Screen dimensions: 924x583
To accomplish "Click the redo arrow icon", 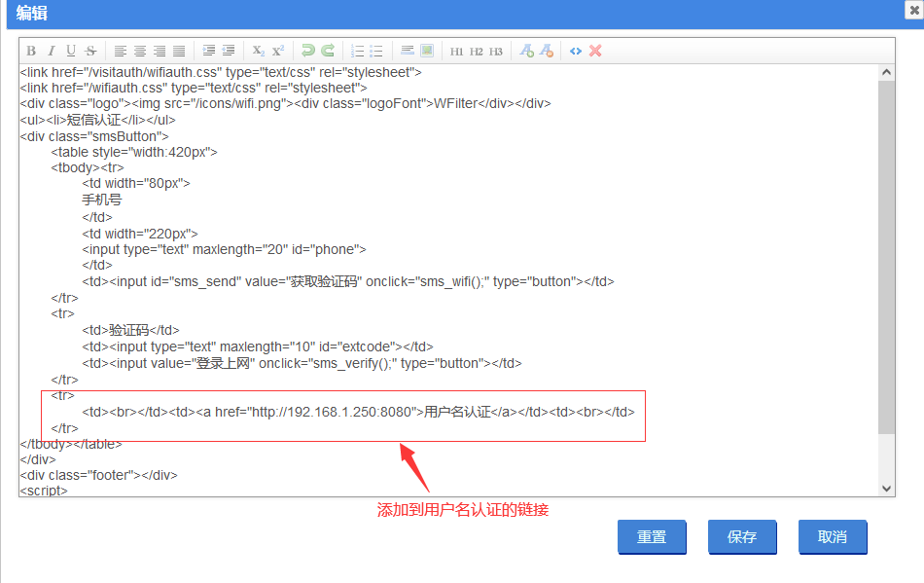I will coord(328,51).
